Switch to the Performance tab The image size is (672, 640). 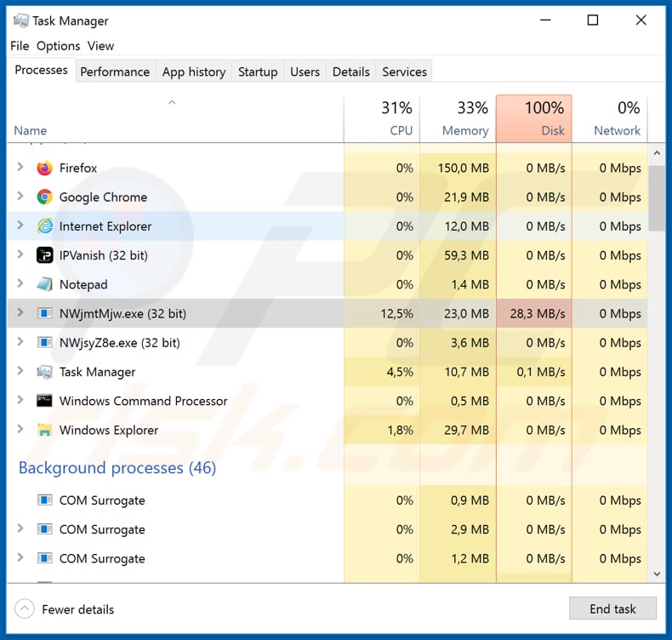tap(115, 71)
